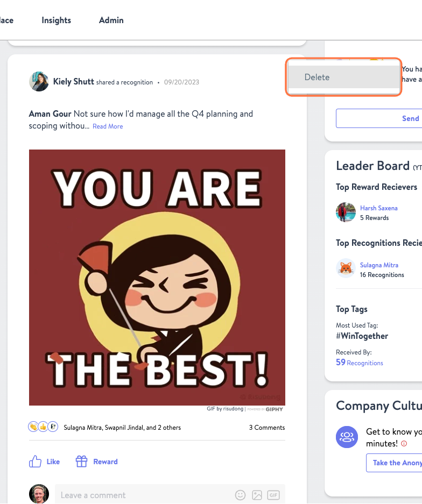Open the 'You Are The Best' GIF
422x504 pixels.
157,278
